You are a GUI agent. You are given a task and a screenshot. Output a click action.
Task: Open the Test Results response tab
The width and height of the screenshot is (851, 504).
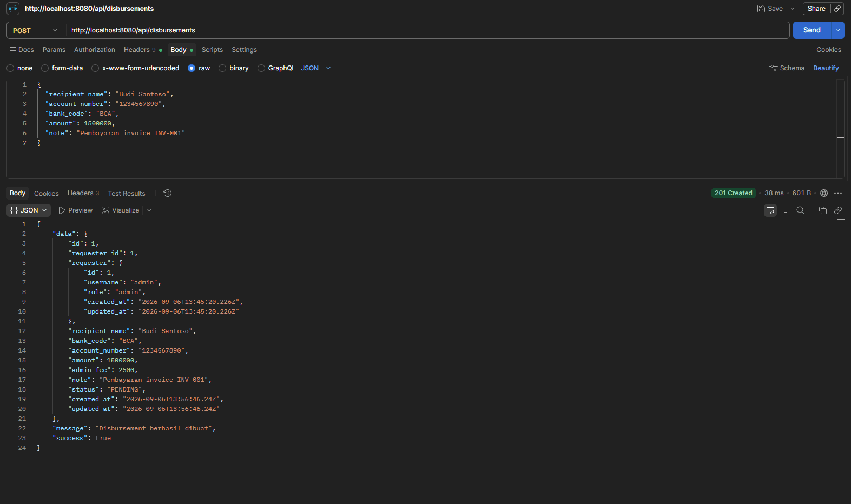pyautogui.click(x=127, y=194)
